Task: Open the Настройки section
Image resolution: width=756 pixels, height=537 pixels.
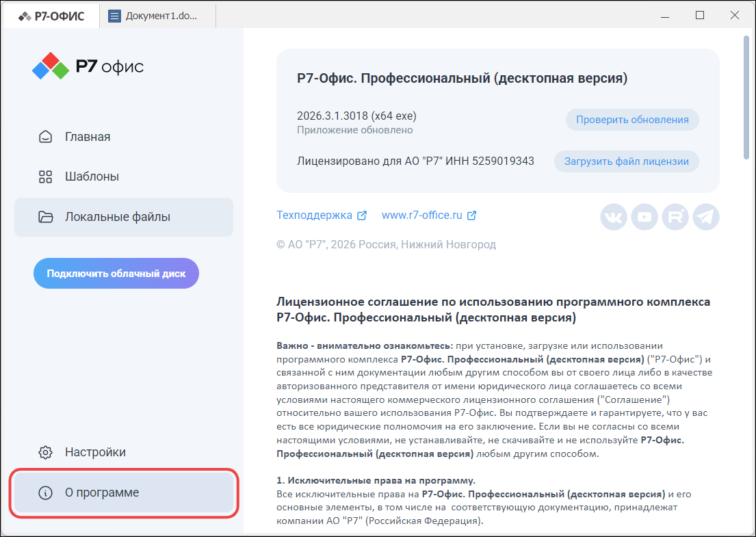Action: pyautogui.click(x=124, y=452)
